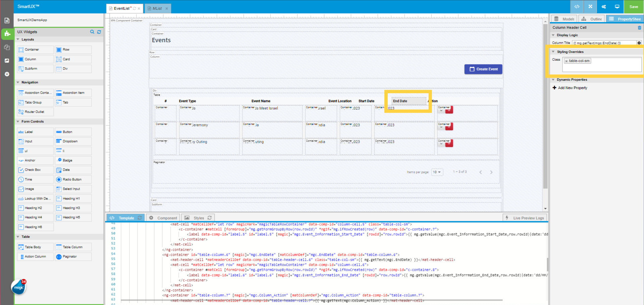Click the Create Event button
Viewport: 644px width, 305px height.
[x=483, y=69]
